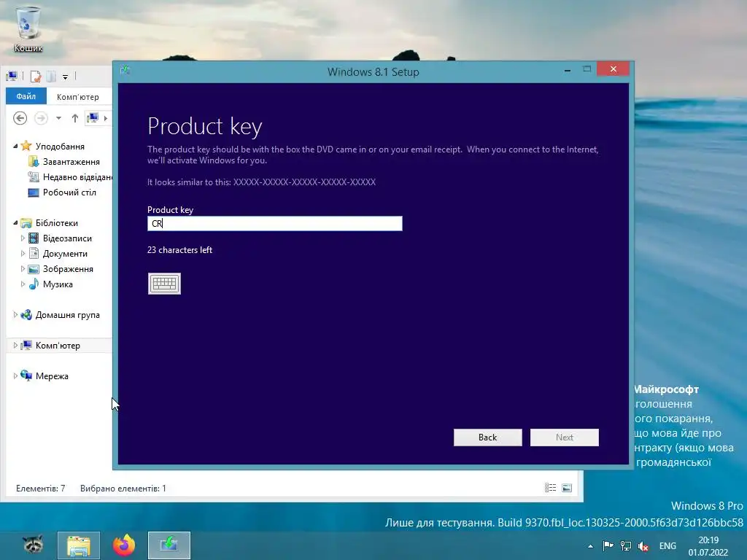Screen dimensions: 747x560
Task: Expand the Відеозаписи library node
Action: (23, 238)
